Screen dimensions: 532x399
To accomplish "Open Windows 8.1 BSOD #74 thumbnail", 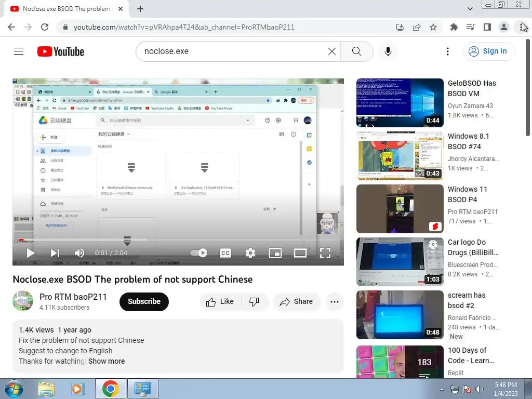I will click(x=400, y=156).
